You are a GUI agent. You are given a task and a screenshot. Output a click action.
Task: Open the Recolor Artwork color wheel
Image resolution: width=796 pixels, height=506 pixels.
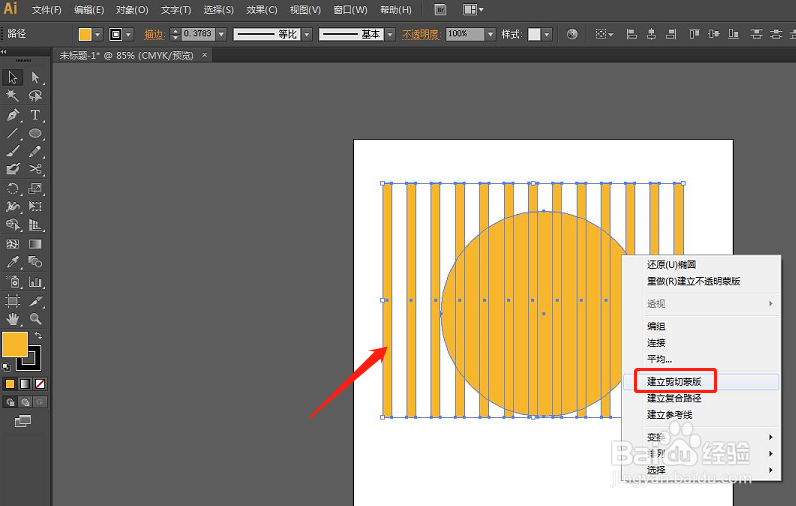click(572, 34)
